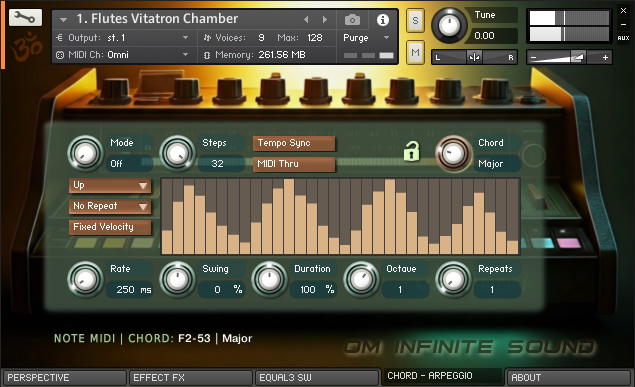Open the ABOUT page
635x387 pixels.
(x=568, y=378)
